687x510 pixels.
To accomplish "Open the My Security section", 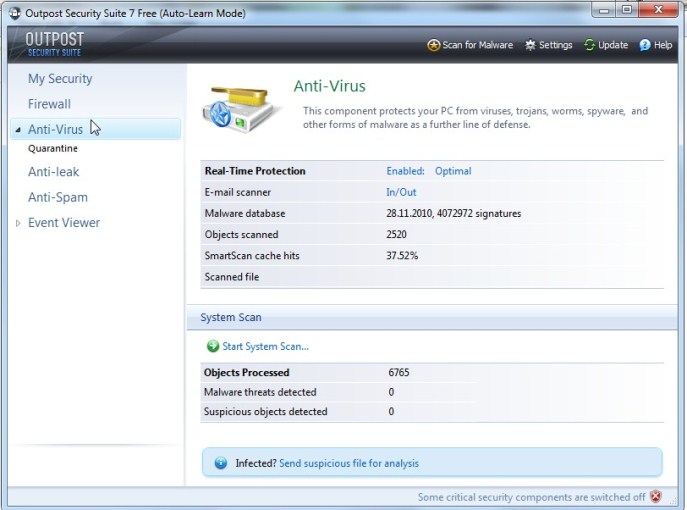I will coord(60,79).
